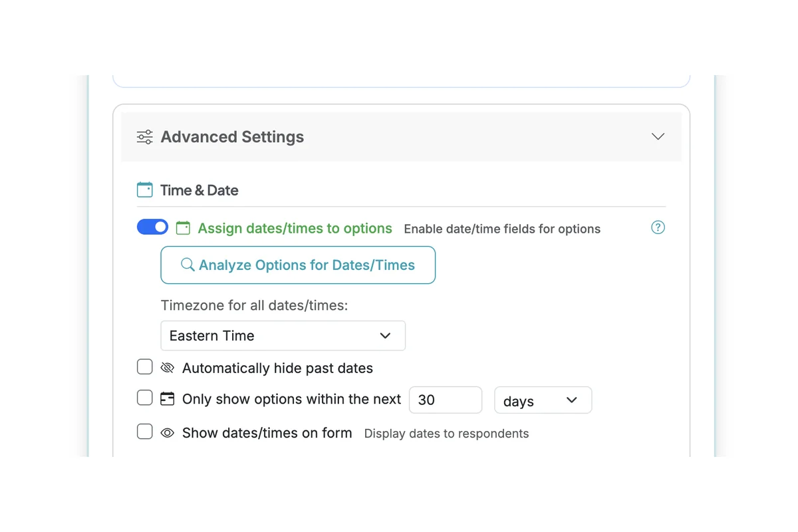Click the Time & Date section heading

click(x=198, y=190)
